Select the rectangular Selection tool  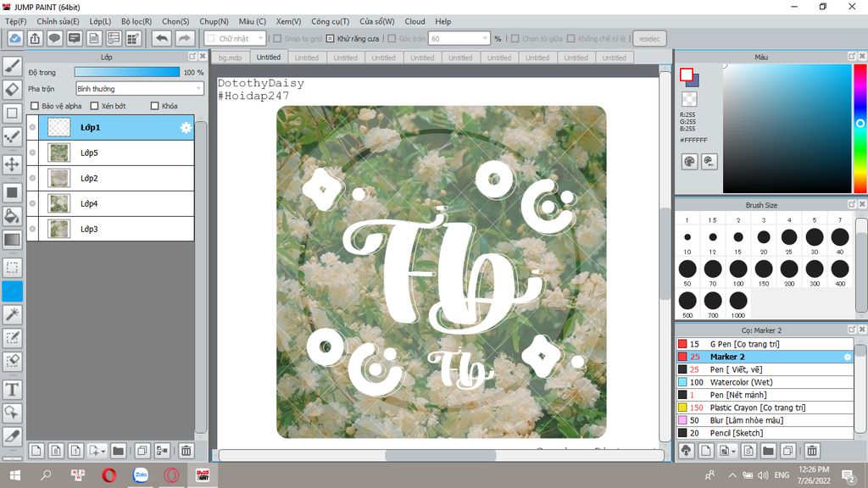coord(12,268)
